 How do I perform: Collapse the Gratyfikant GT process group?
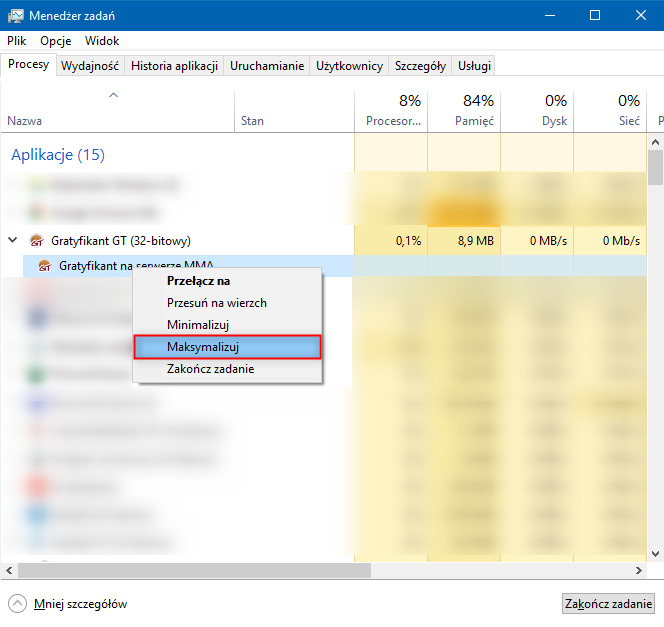[13, 240]
